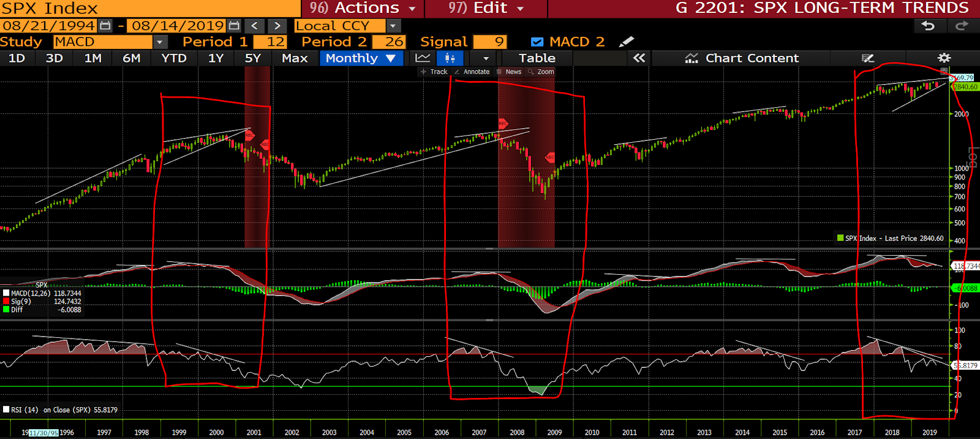This screenshot has width=980, height=439.
Task: Click the 55.8179 RSI value label
Action: (x=966, y=365)
